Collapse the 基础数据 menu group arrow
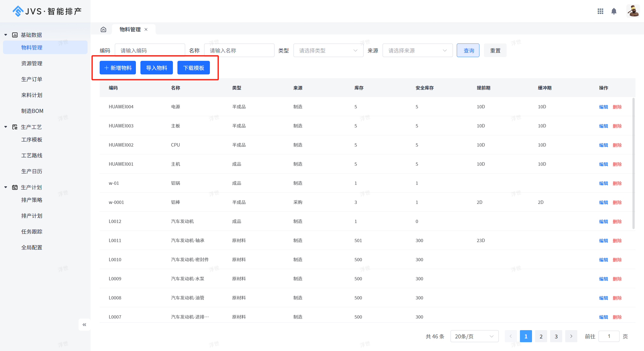Image resolution: width=644 pixels, height=351 pixels. pyautogui.click(x=6, y=35)
